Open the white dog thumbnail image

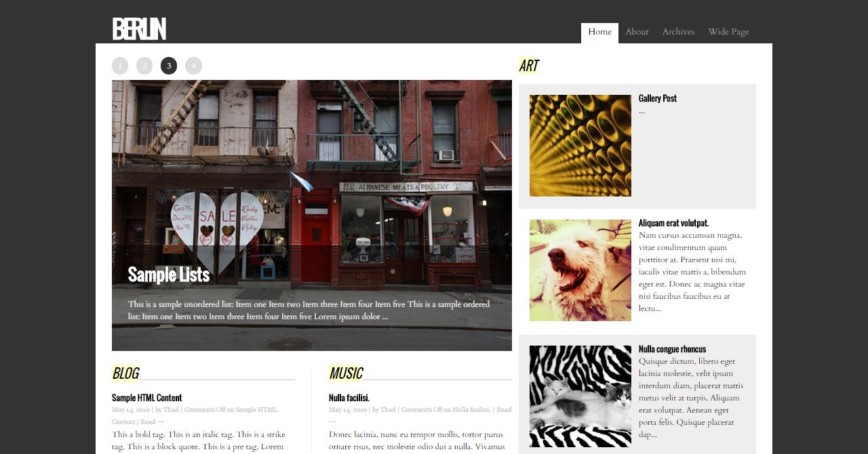pos(580,270)
